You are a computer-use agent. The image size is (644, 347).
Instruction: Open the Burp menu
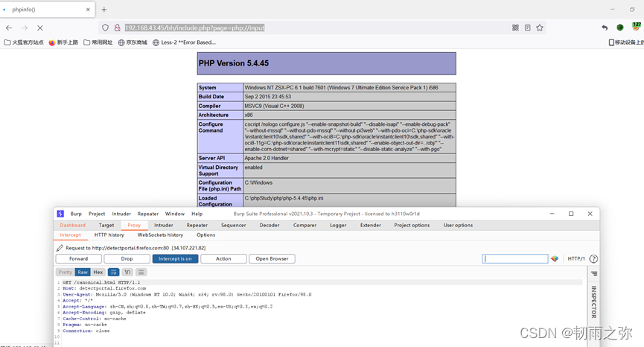point(76,214)
